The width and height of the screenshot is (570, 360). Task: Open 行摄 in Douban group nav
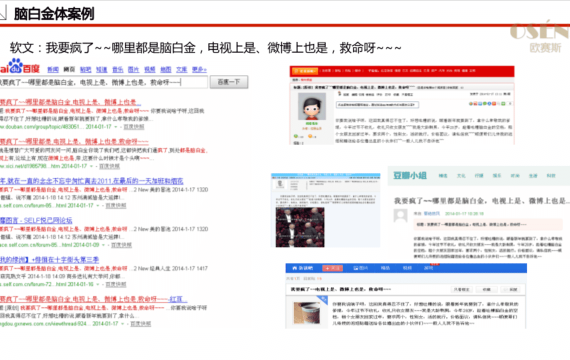click(479, 176)
